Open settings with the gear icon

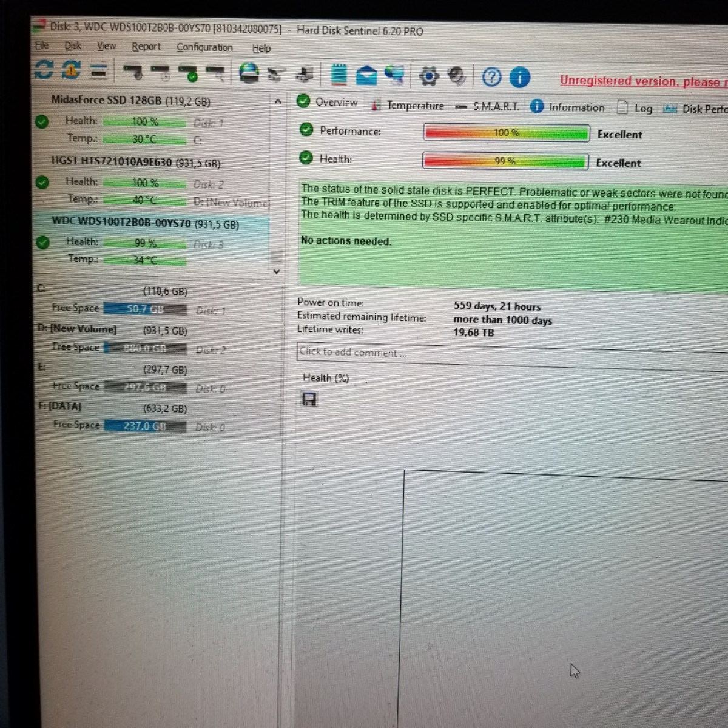pyautogui.click(x=429, y=76)
